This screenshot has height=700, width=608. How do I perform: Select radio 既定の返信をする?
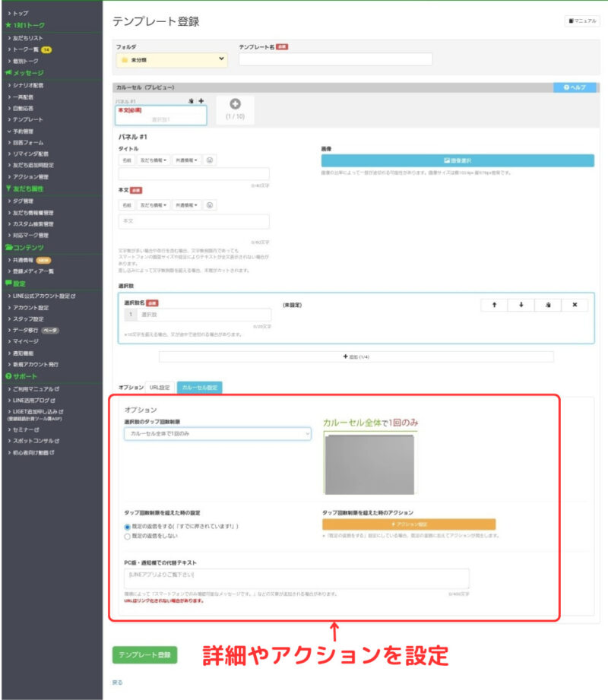coord(127,527)
